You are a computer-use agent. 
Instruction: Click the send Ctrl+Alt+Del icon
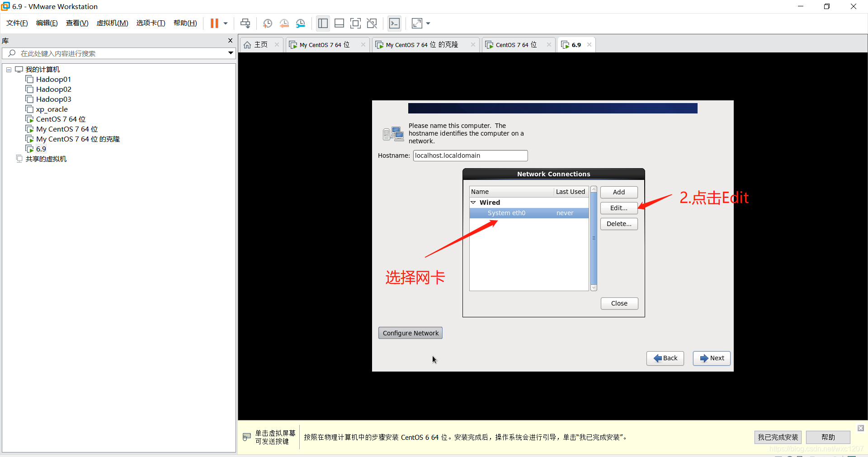pyautogui.click(x=245, y=23)
